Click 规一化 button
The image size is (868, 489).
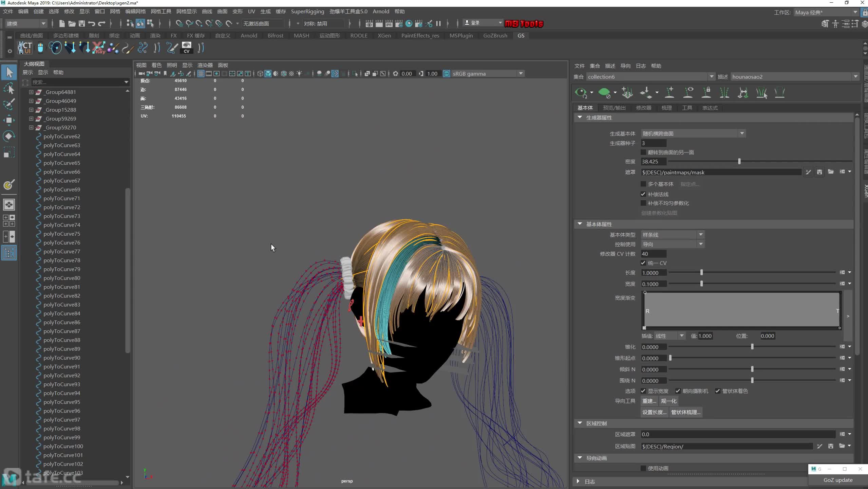click(x=668, y=401)
